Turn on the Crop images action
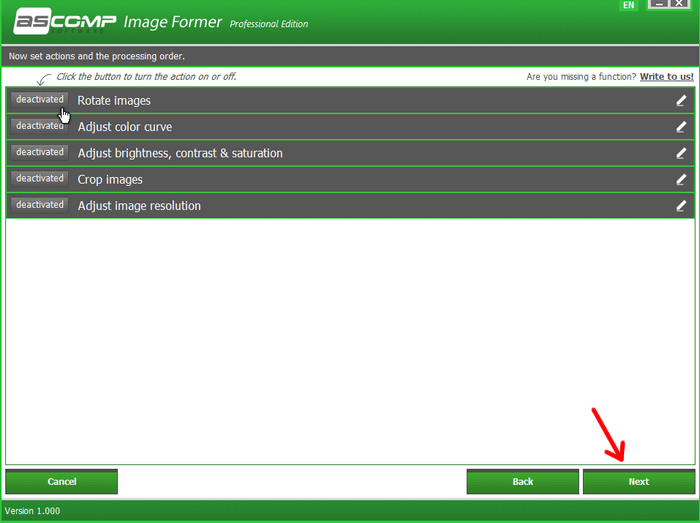Viewport: 700px width, 523px height. pos(40,178)
